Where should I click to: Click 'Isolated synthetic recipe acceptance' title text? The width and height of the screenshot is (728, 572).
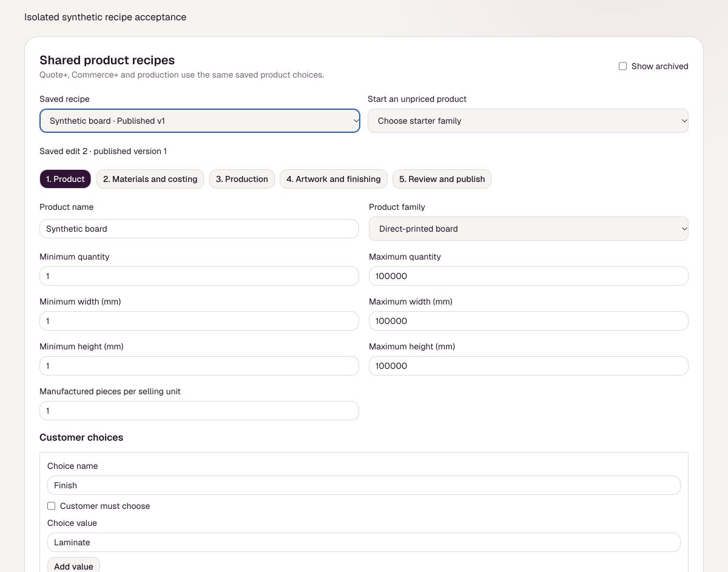105,17
